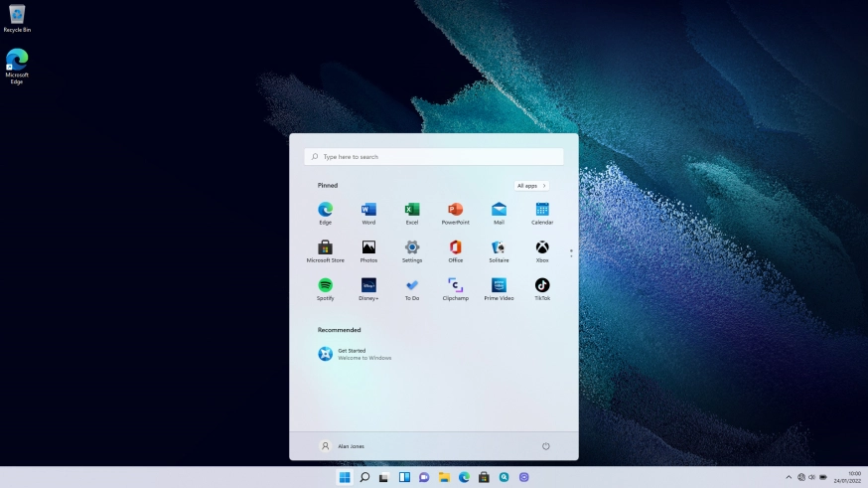
Task: Click the 'Type here to search' box
Action: [434, 157]
